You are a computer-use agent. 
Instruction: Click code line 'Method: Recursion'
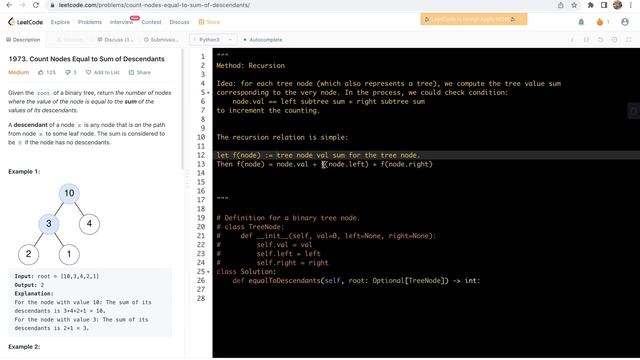point(250,66)
